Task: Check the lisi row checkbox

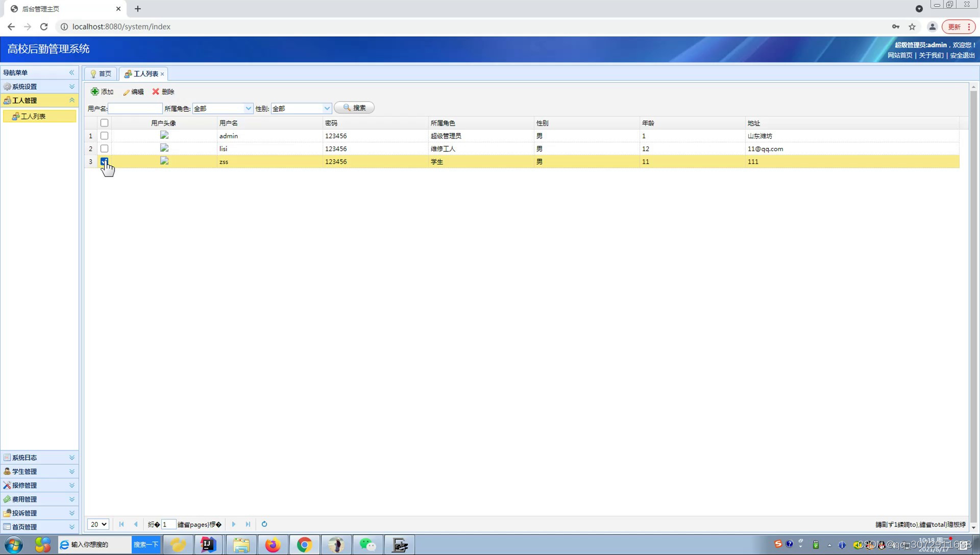Action: 104,148
